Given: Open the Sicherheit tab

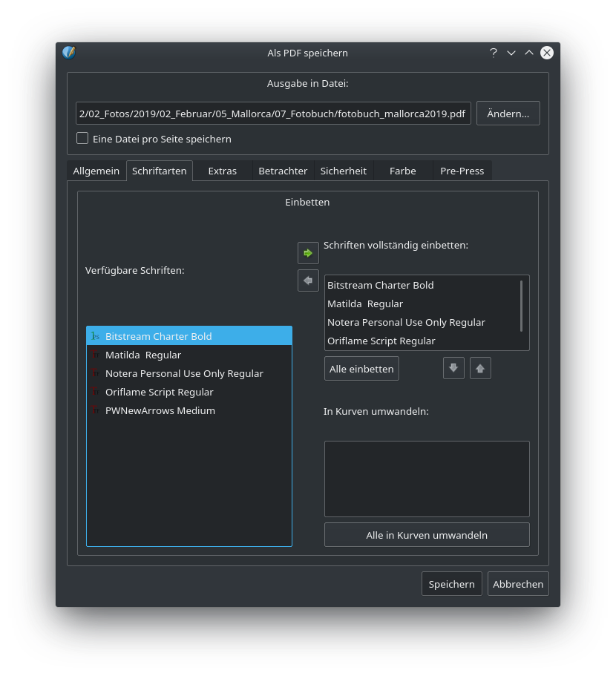Looking at the screenshot, I should point(343,171).
